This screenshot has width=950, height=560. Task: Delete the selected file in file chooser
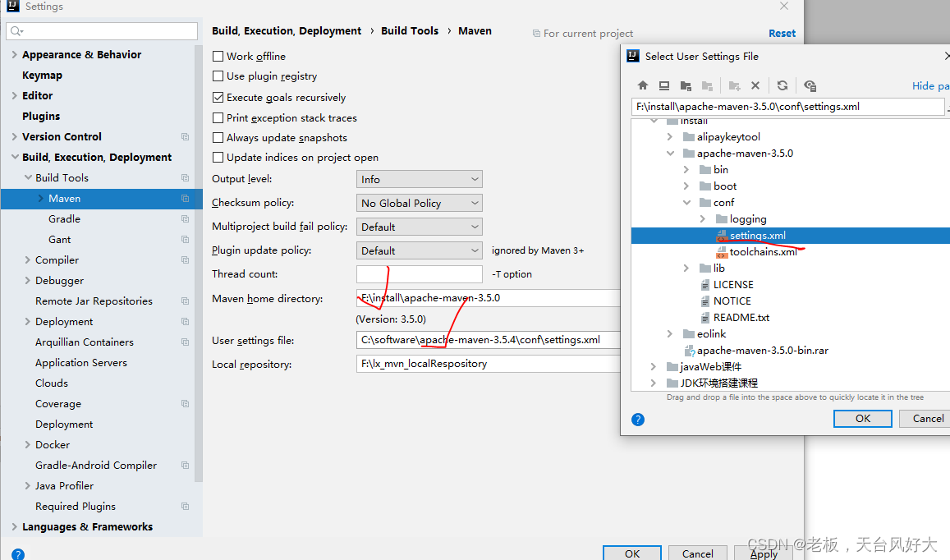(x=755, y=85)
